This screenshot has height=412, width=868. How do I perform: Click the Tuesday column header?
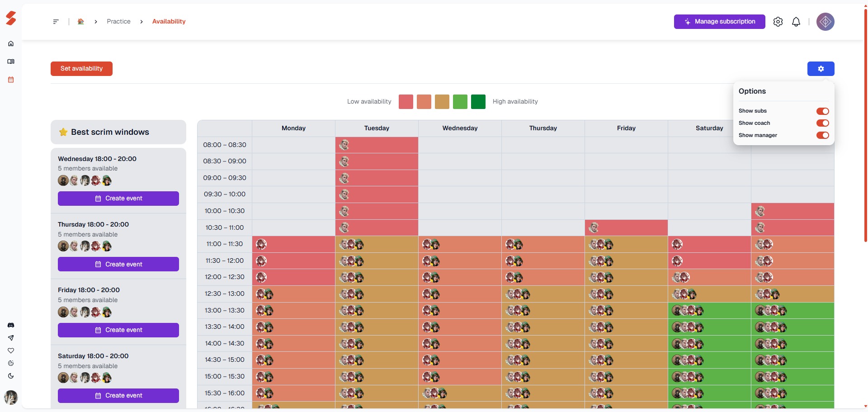click(x=377, y=128)
